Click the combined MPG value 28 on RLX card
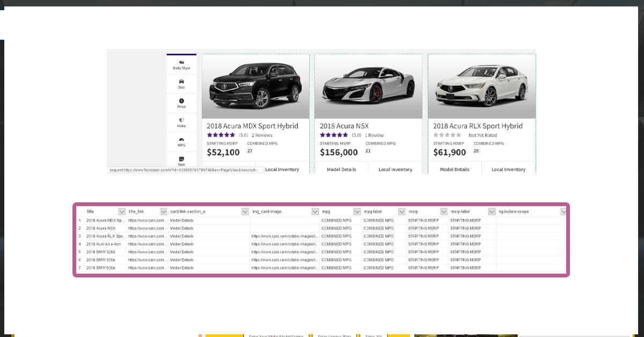This screenshot has height=337, width=644. point(476,151)
